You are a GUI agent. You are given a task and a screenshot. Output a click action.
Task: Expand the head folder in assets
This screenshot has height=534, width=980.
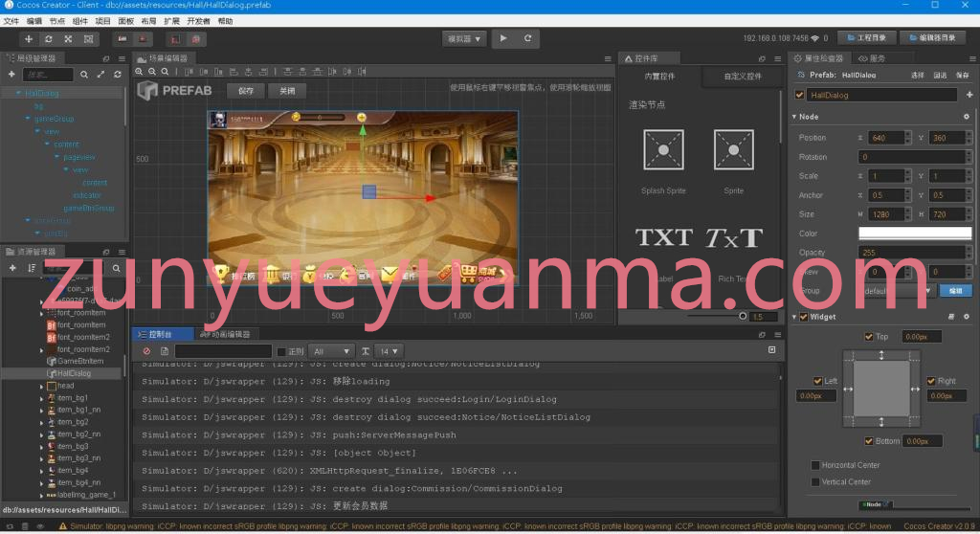[42, 386]
